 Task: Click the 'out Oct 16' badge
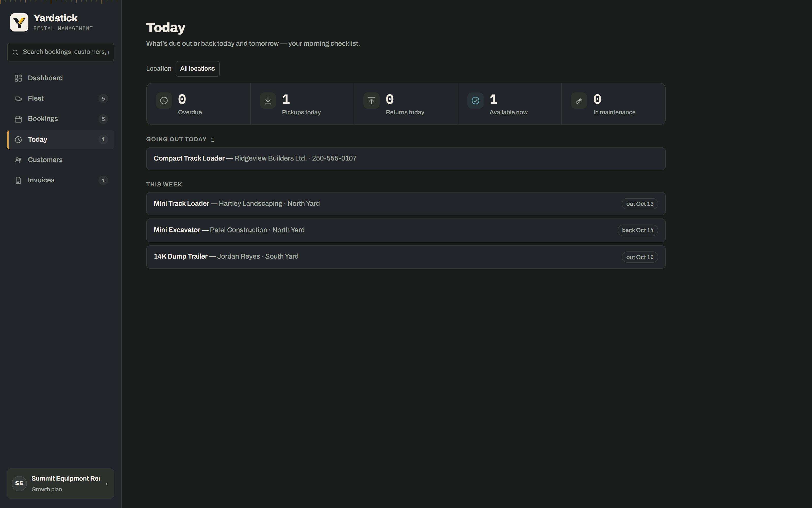pos(639,257)
